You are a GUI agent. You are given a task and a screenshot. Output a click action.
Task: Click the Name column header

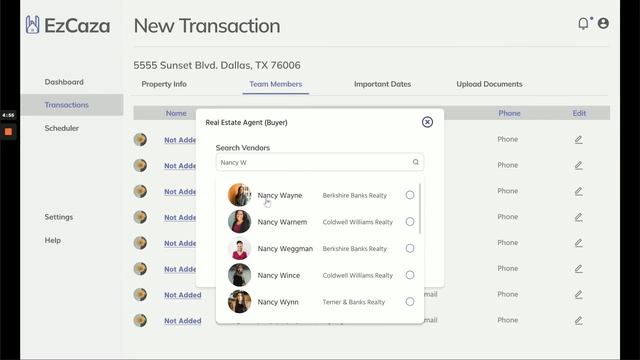tap(176, 113)
